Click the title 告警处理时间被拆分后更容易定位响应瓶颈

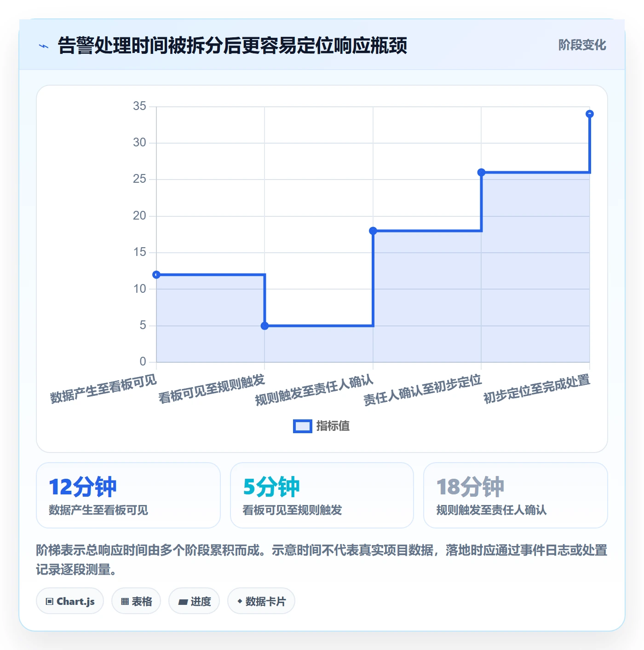tap(232, 46)
